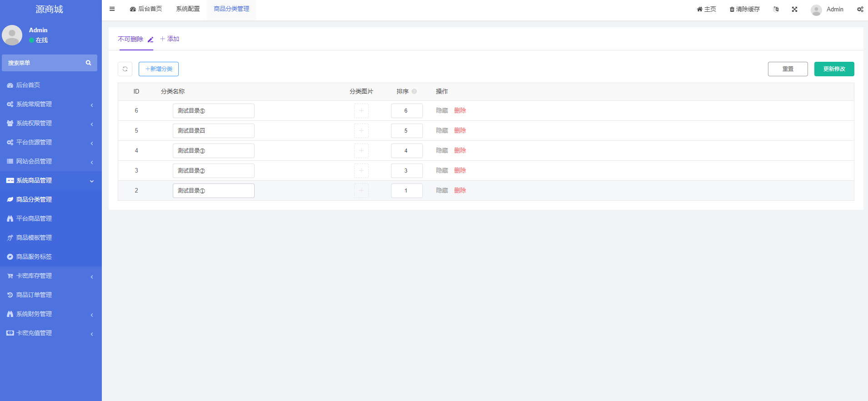Image resolution: width=868 pixels, height=401 pixels.
Task: Delete category row ID 4
Action: coord(460,151)
